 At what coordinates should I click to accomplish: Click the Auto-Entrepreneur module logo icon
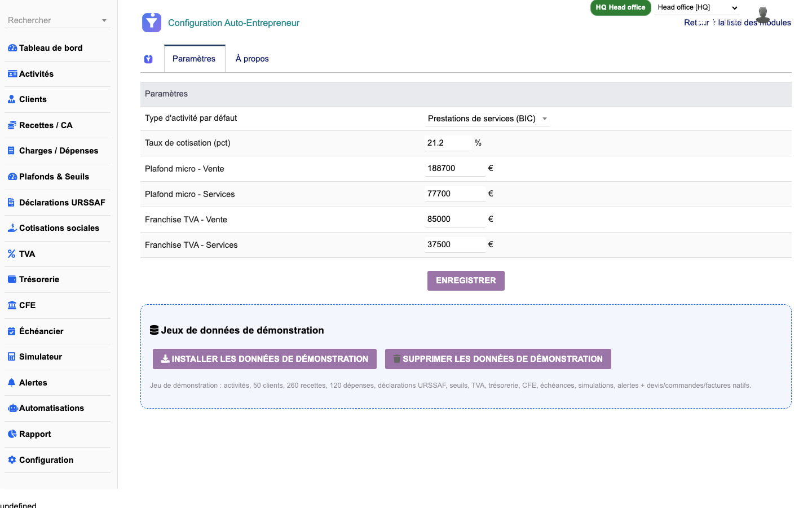[152, 23]
